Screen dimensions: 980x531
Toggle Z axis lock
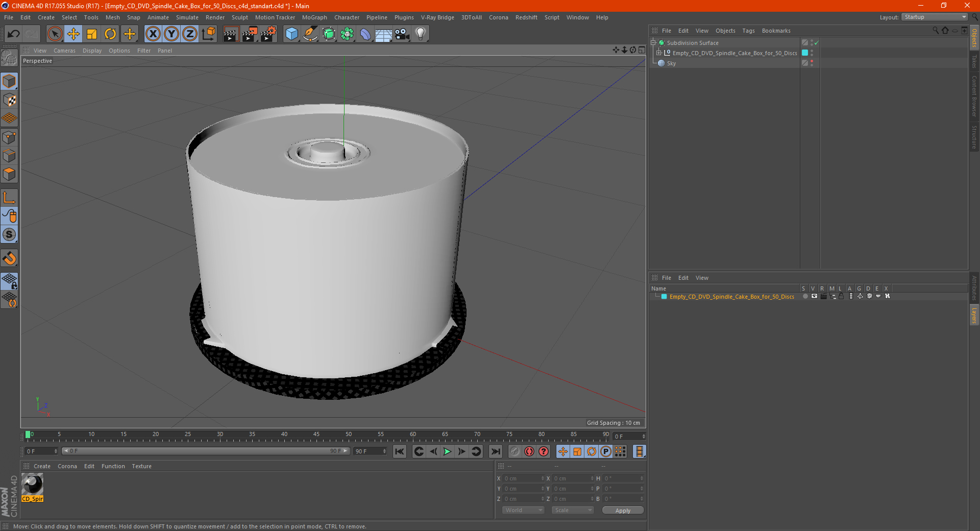(x=190, y=34)
